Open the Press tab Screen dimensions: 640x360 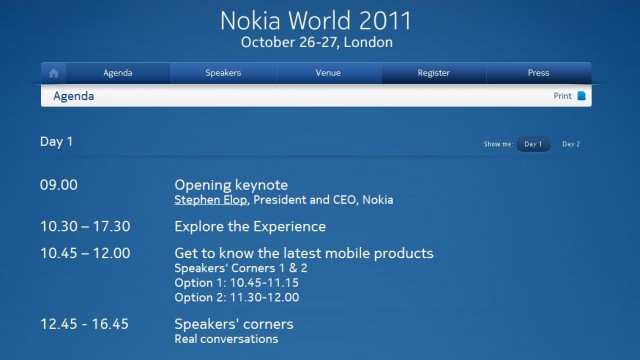coord(538,73)
